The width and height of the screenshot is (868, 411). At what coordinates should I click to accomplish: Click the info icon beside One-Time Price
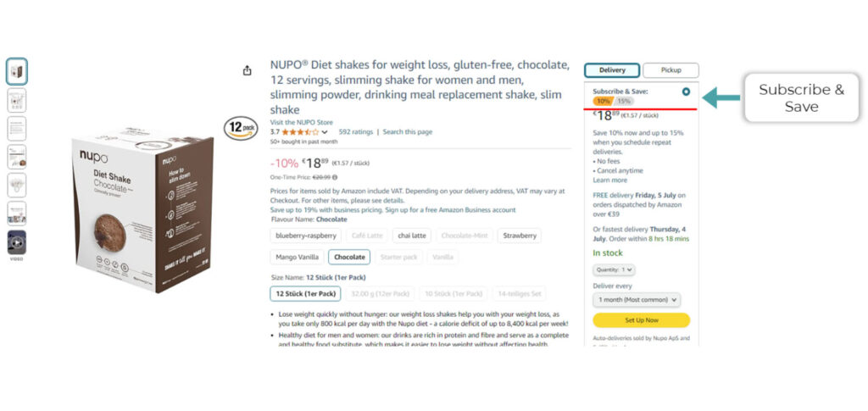[x=335, y=177]
